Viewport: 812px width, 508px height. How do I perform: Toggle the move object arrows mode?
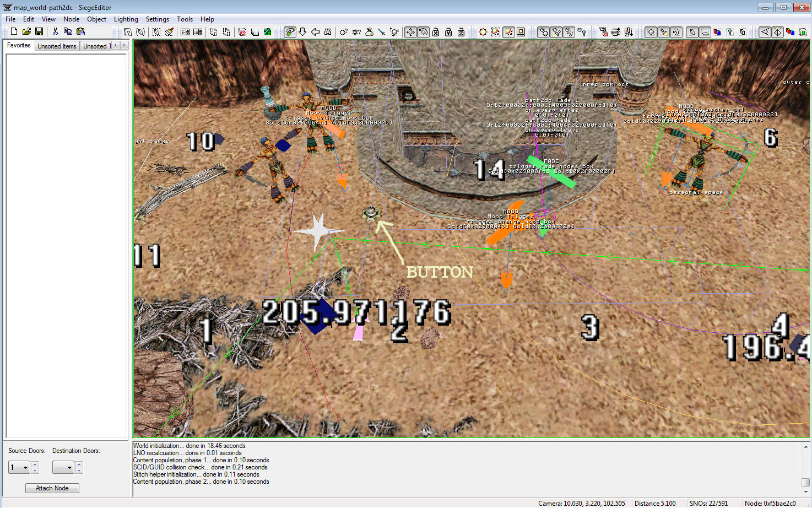coord(411,32)
